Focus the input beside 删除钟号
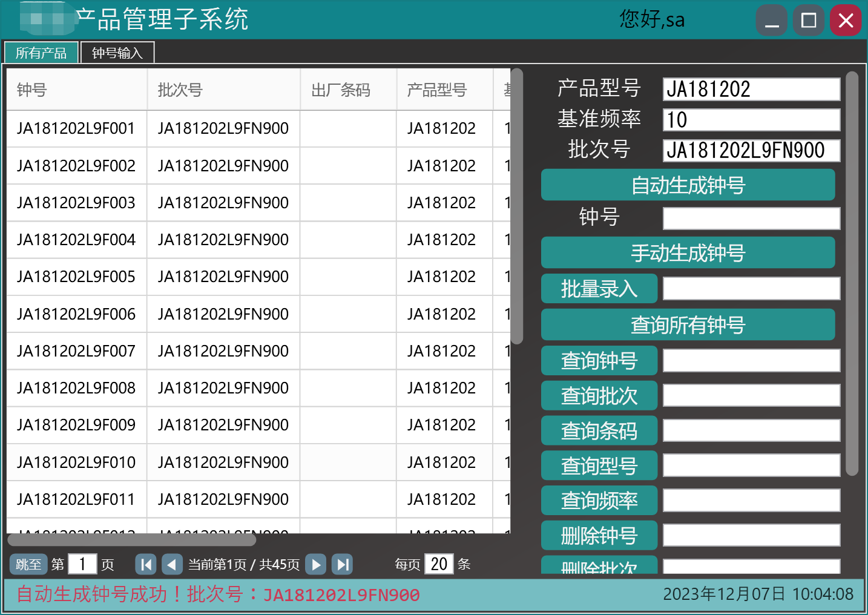868x615 pixels. [752, 536]
